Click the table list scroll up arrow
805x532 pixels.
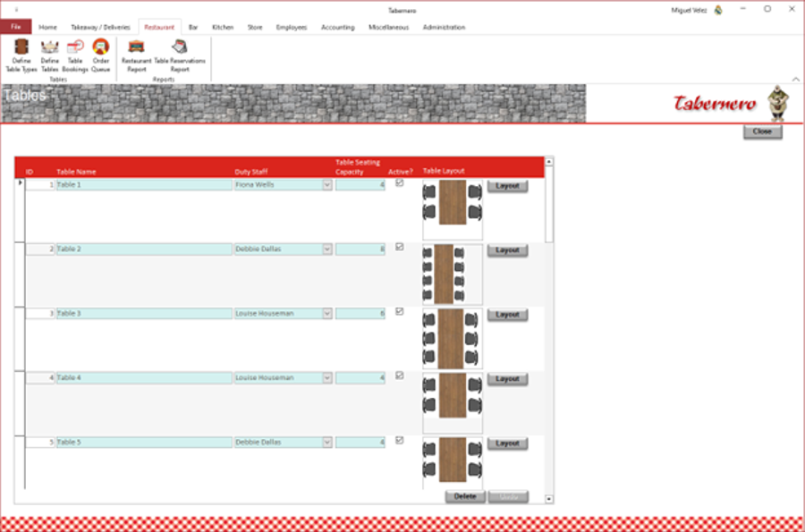549,162
